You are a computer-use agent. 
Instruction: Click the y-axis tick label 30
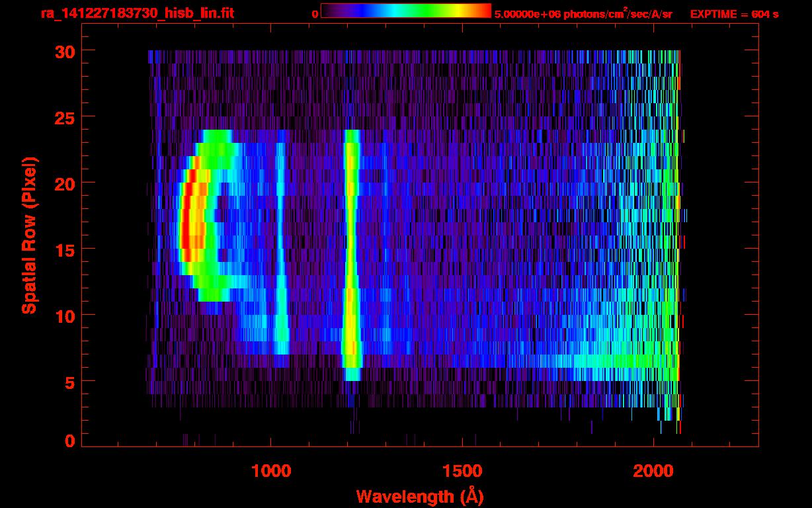point(63,51)
